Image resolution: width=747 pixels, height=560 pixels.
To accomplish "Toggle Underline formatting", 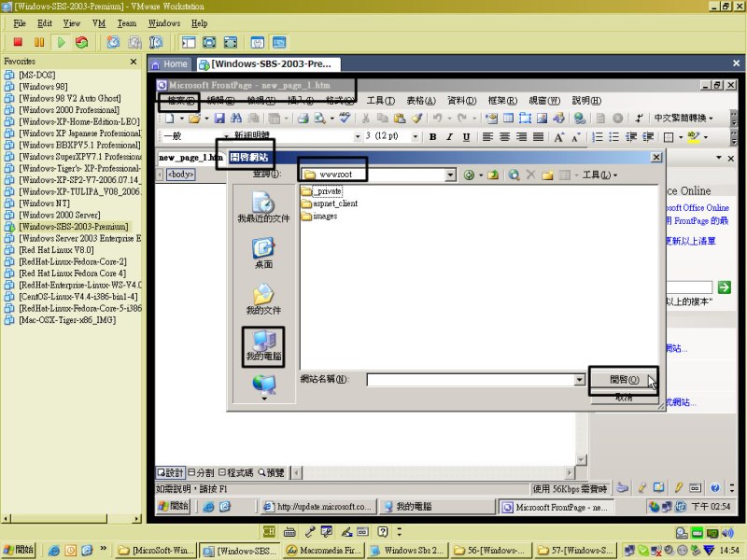I will pyautogui.click(x=466, y=137).
